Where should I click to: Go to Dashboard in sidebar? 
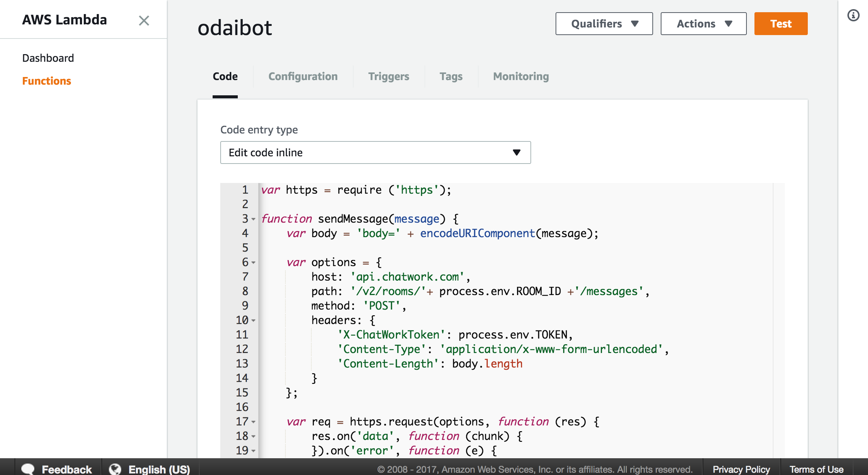(x=48, y=58)
